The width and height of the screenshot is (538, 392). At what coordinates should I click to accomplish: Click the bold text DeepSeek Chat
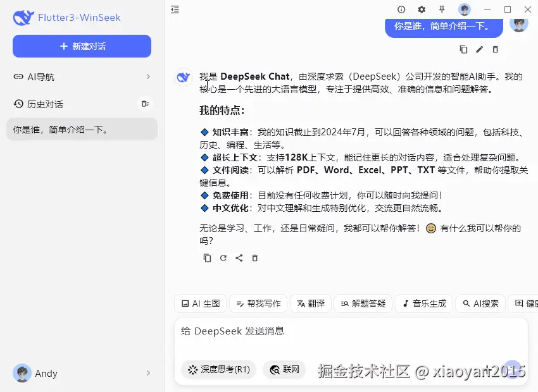(255, 77)
